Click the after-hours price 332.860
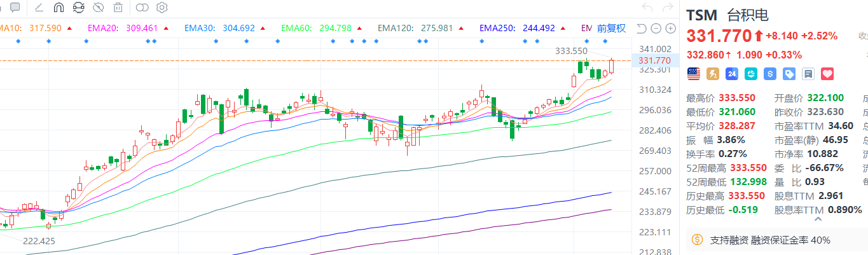 [705, 55]
